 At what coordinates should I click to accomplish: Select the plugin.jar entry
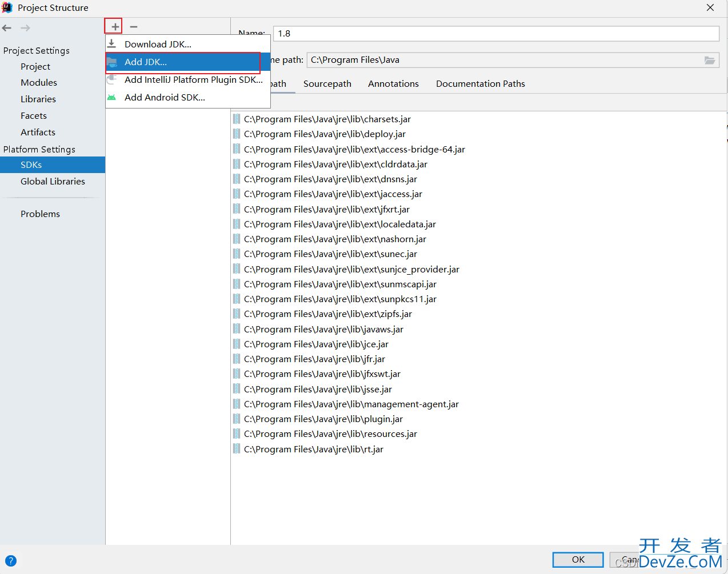323,419
